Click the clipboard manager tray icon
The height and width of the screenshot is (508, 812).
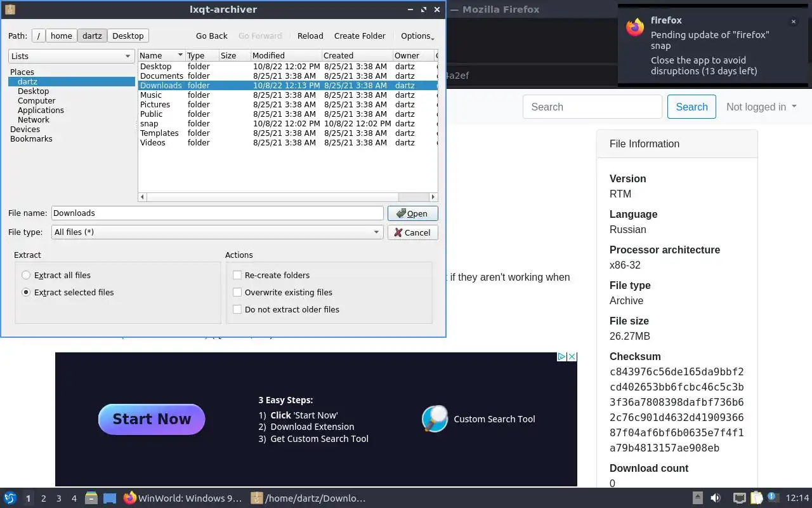tap(756, 498)
